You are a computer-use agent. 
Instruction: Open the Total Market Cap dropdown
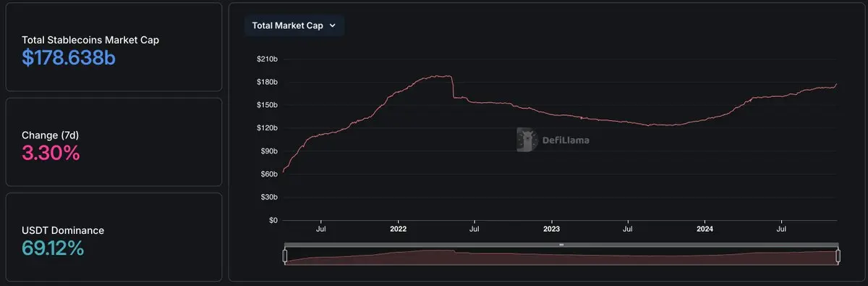[294, 25]
